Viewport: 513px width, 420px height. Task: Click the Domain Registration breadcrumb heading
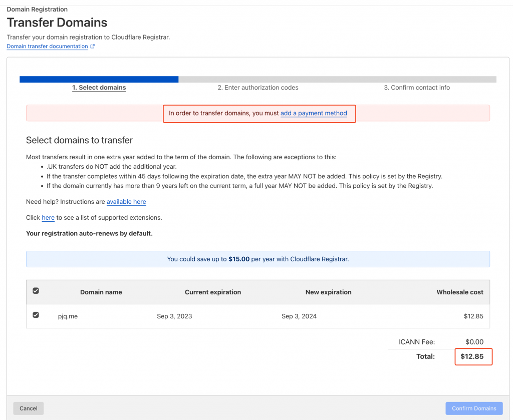(37, 10)
